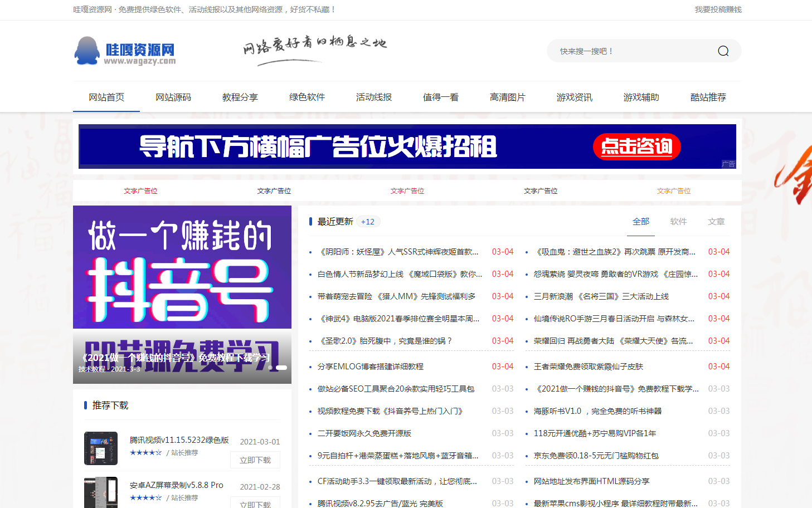This screenshot has height=508, width=812.
Task: Click the orange 文字广告位 text ad
Action: 673,191
